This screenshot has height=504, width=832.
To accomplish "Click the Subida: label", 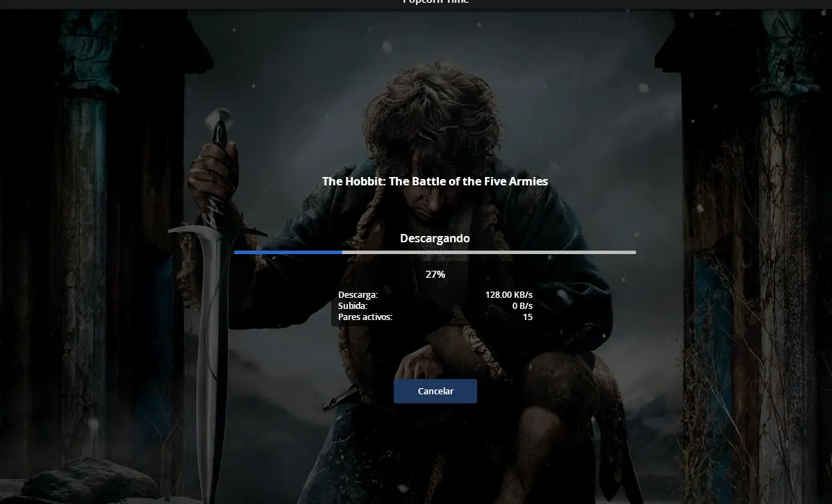I will [352, 306].
